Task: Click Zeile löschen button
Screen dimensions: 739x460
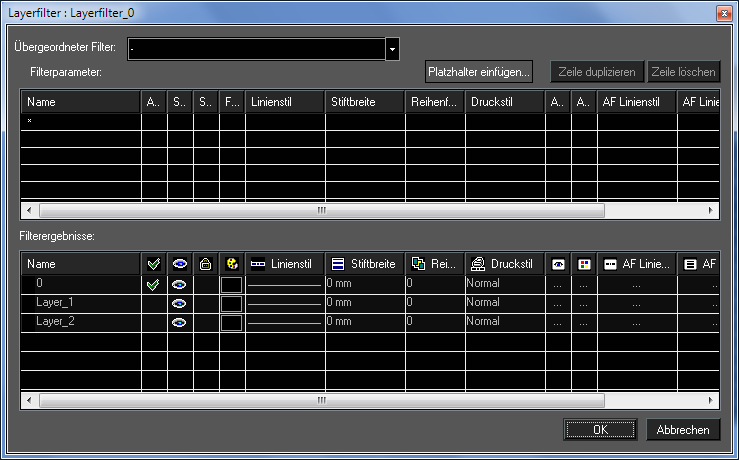Action: click(x=683, y=72)
